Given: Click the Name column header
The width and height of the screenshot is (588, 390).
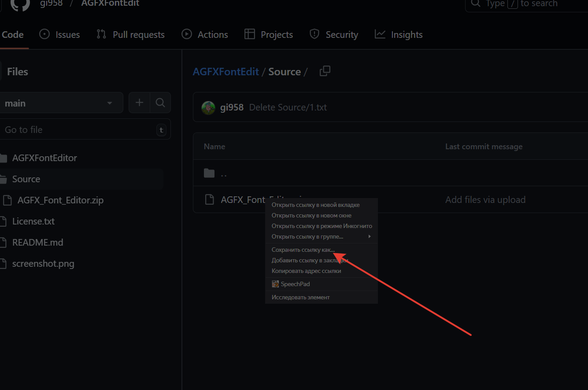Looking at the screenshot, I should click(214, 147).
